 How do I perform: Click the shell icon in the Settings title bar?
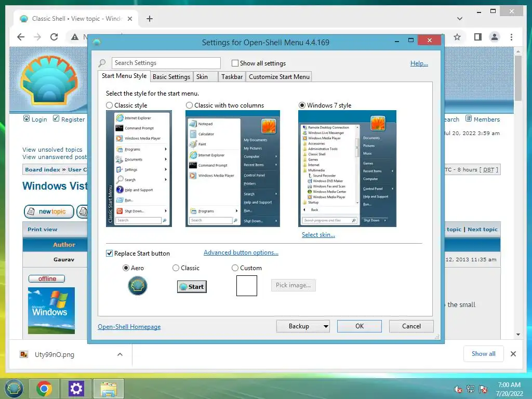97,43
